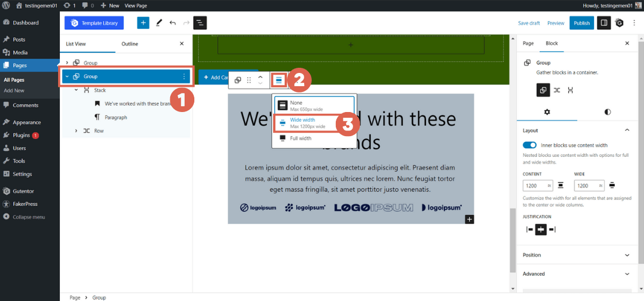The width and height of the screenshot is (644, 301).
Task: Select justify items right option
Action: click(x=552, y=230)
